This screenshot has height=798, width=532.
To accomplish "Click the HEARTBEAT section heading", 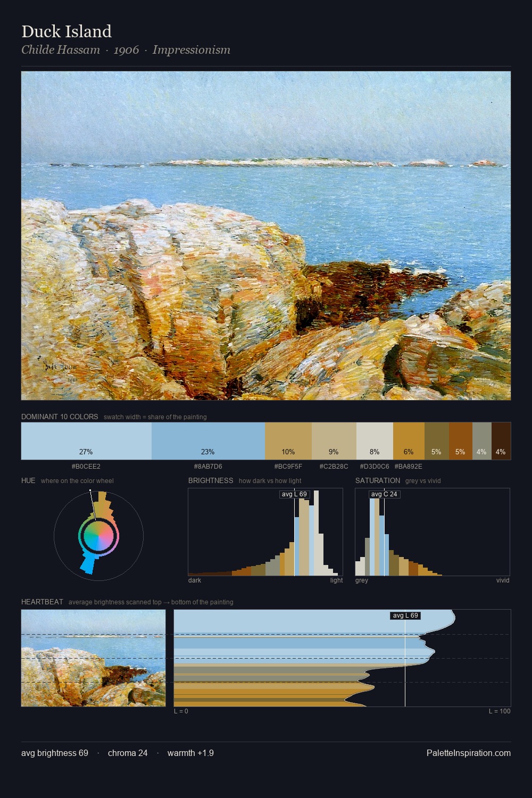I will pyautogui.click(x=42, y=602).
